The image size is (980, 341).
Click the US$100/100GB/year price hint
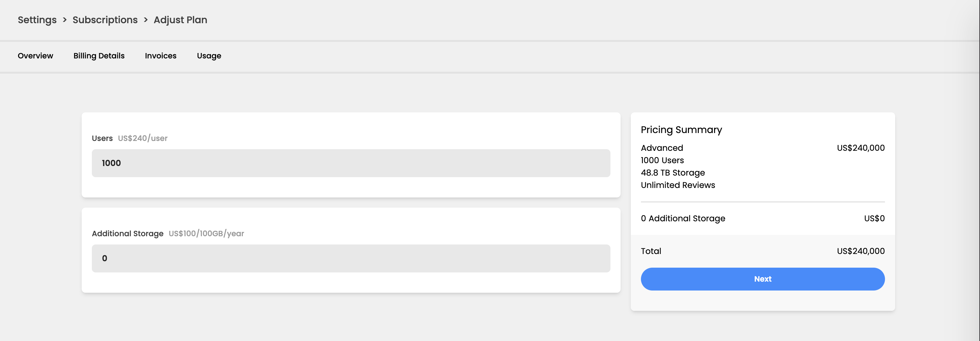pos(206,233)
